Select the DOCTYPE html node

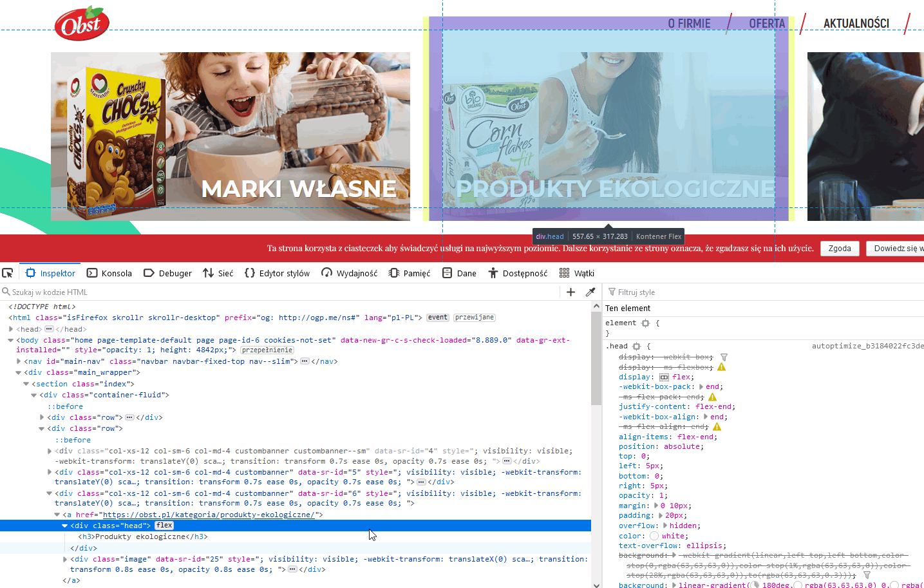42,307
